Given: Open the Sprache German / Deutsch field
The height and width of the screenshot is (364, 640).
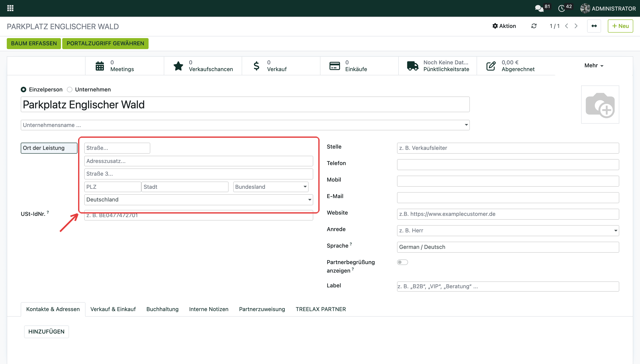Looking at the screenshot, I should [508, 247].
